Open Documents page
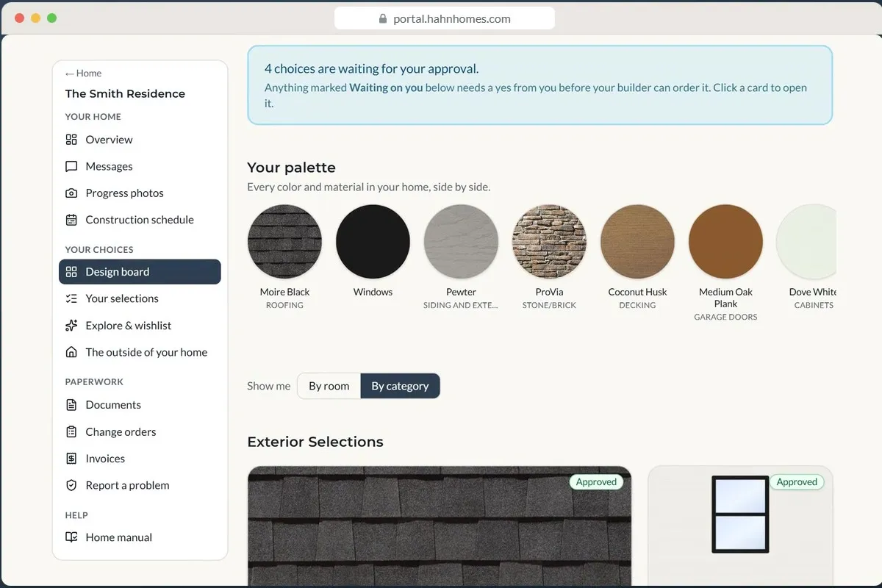This screenshot has height=588, width=882. point(140,405)
